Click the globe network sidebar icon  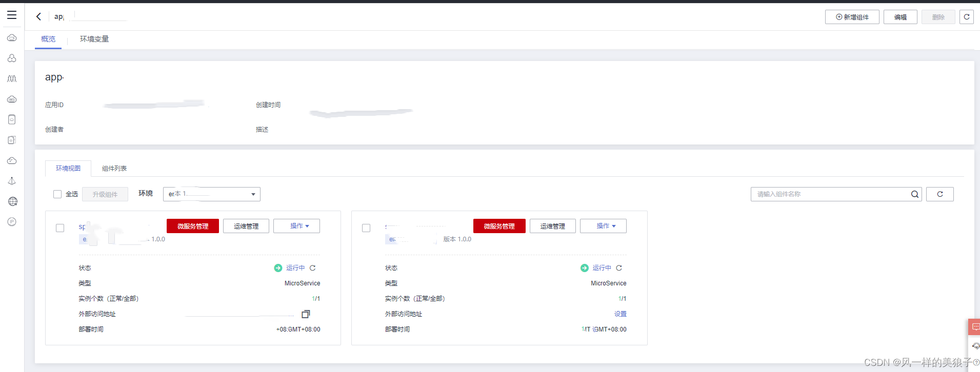point(12,201)
